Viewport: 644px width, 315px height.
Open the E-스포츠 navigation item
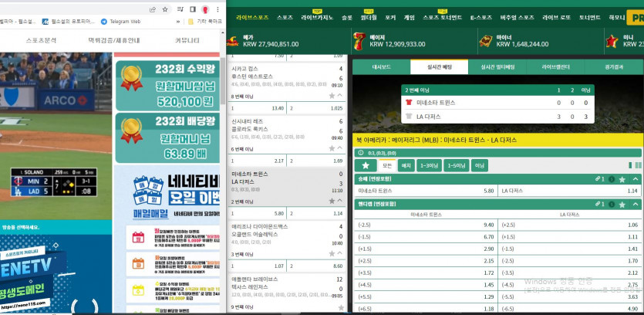[481, 18]
